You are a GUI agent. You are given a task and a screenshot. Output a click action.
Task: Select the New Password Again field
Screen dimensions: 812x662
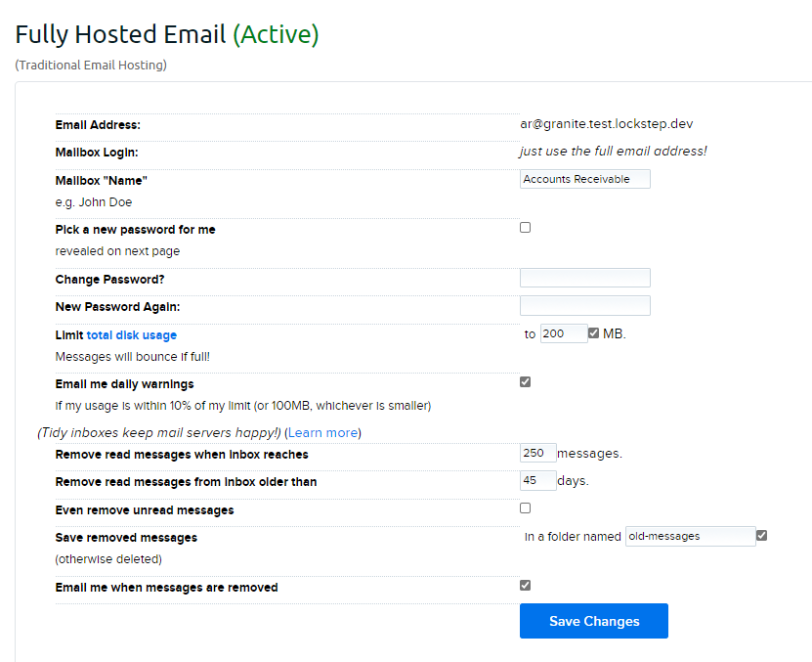584,306
